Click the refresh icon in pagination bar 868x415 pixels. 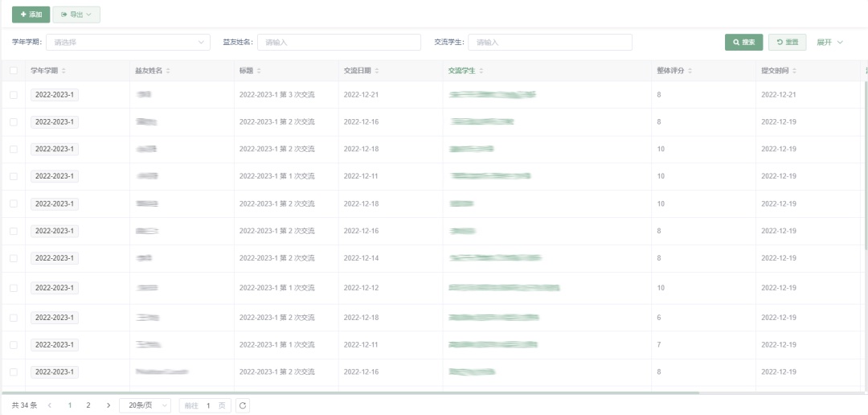243,405
